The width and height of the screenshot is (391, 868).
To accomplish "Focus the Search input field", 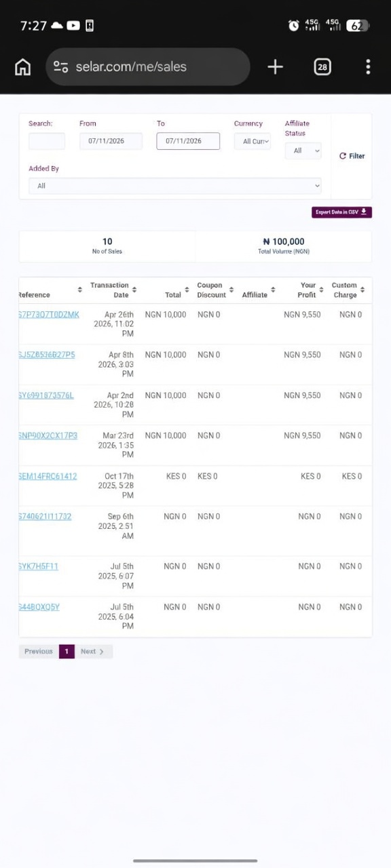I will tap(47, 141).
